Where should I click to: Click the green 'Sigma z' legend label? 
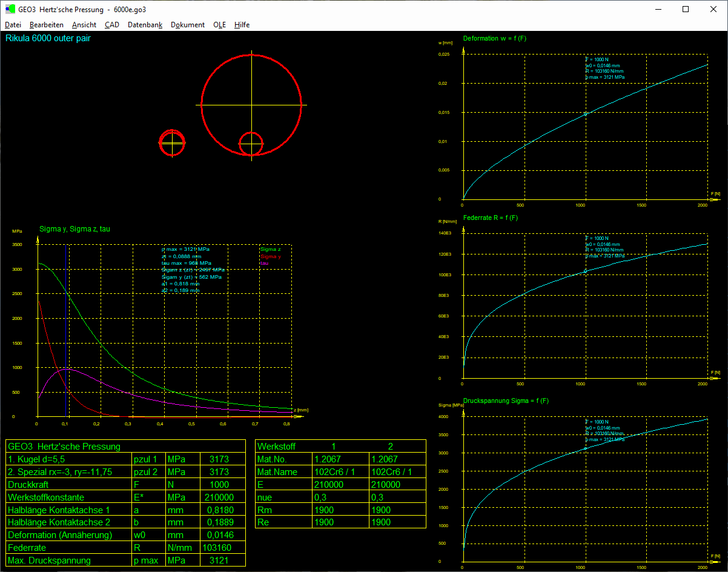[270, 249]
